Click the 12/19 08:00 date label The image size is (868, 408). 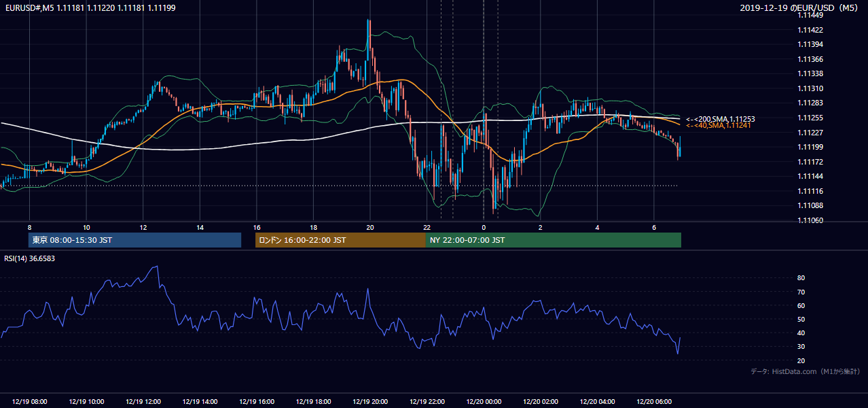(30, 402)
